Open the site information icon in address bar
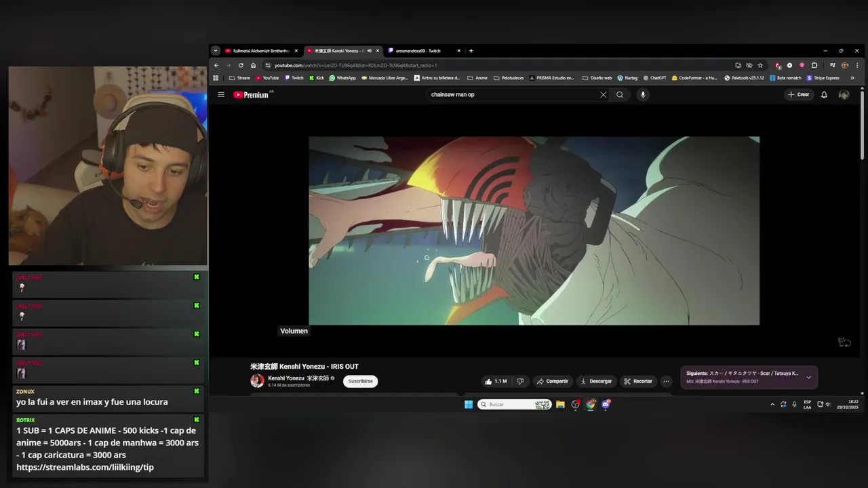The image size is (868, 488). click(268, 66)
